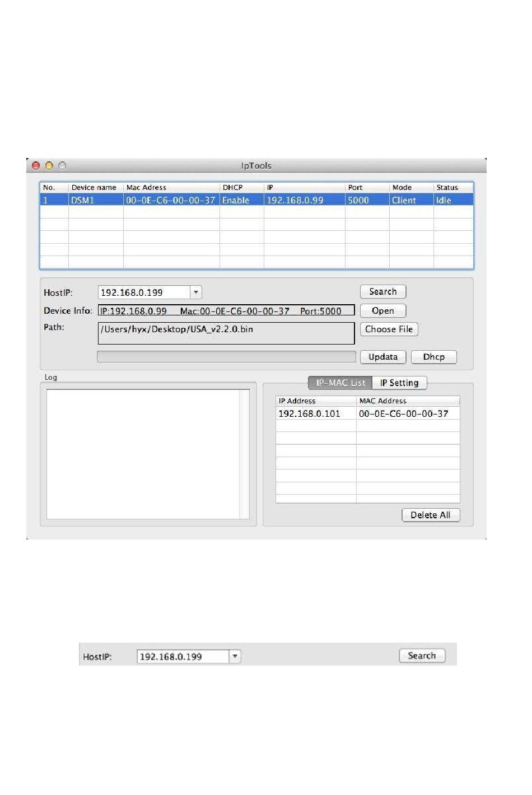Click the Device Info field
Image resolution: width=532 pixels, height=795 pixels.
[226, 311]
